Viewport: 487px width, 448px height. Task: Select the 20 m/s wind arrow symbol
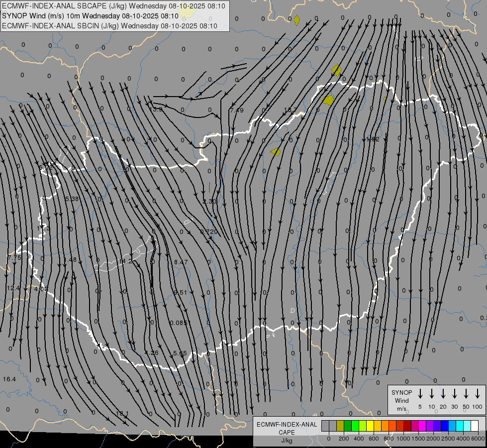pyautogui.click(x=443, y=394)
